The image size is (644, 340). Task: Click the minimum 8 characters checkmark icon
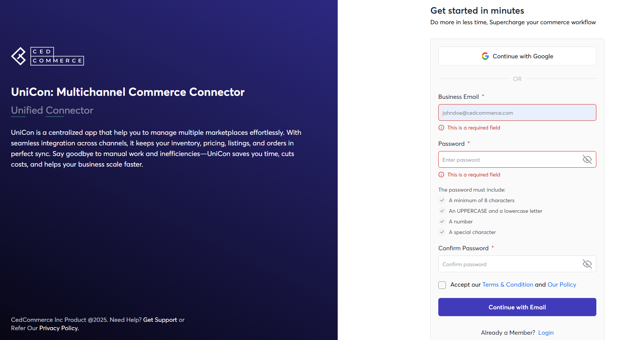tap(442, 200)
